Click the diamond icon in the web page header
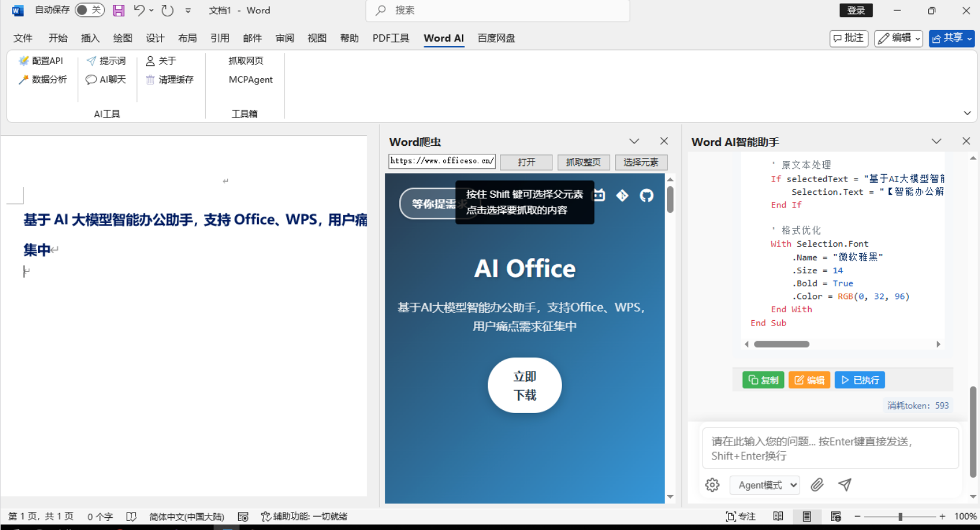This screenshot has width=980, height=530. tap(622, 195)
